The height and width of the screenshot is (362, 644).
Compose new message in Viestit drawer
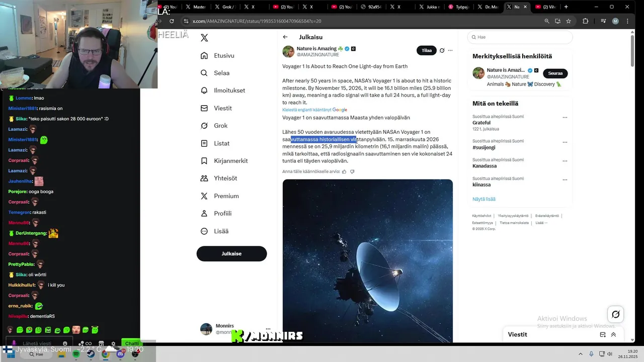click(x=603, y=334)
